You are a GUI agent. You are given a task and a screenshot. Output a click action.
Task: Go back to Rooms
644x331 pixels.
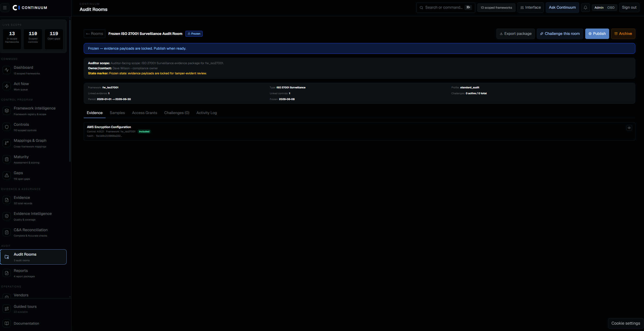tap(94, 34)
